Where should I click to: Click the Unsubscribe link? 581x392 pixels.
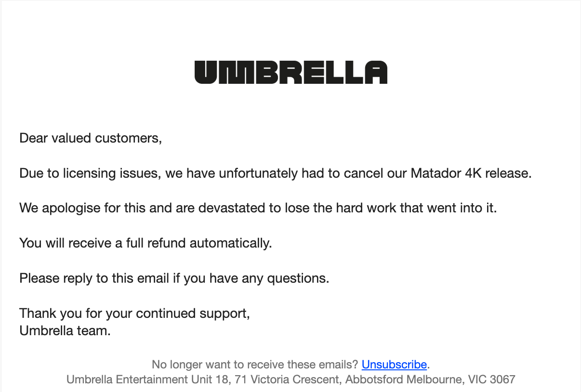394,365
